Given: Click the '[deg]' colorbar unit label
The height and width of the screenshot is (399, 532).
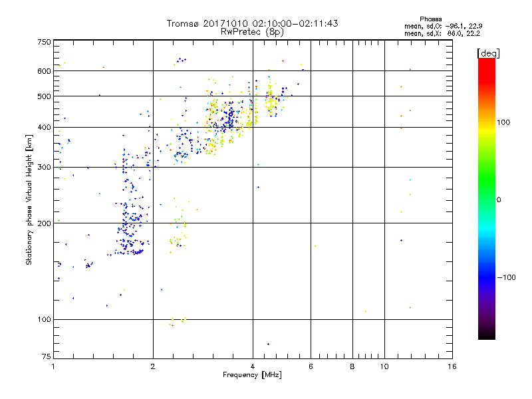Looking at the screenshot, I should coord(488,53).
